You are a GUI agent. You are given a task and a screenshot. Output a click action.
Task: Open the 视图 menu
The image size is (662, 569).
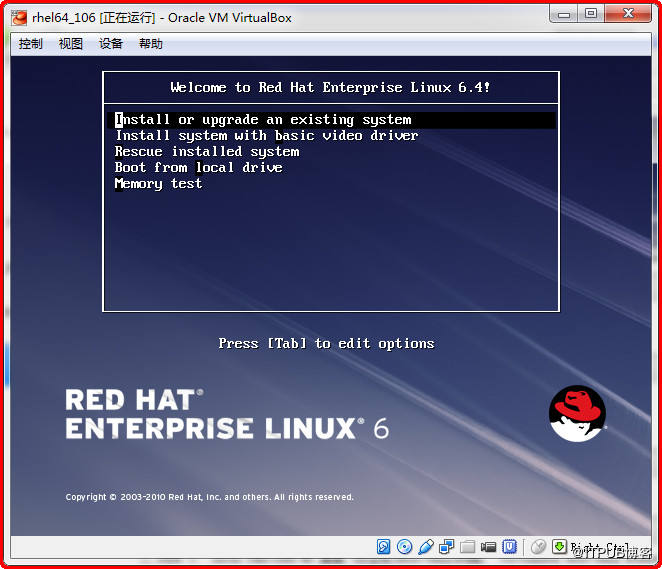(71, 43)
